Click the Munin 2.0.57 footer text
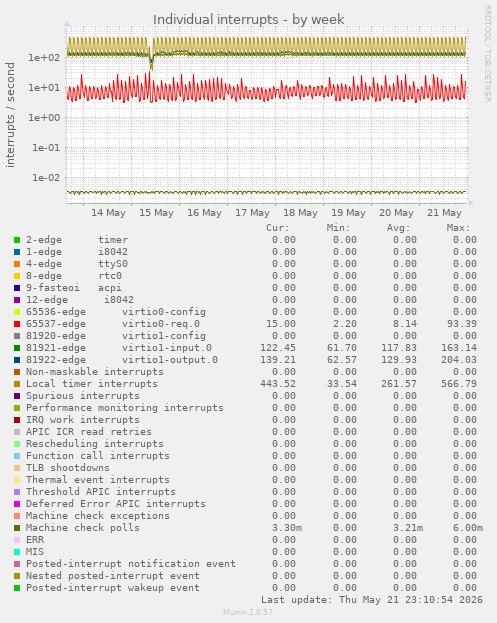 (x=248, y=612)
